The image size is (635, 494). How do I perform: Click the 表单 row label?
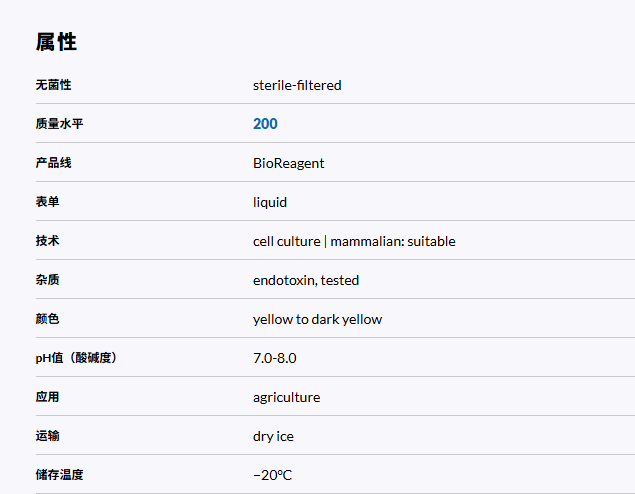[47, 202]
